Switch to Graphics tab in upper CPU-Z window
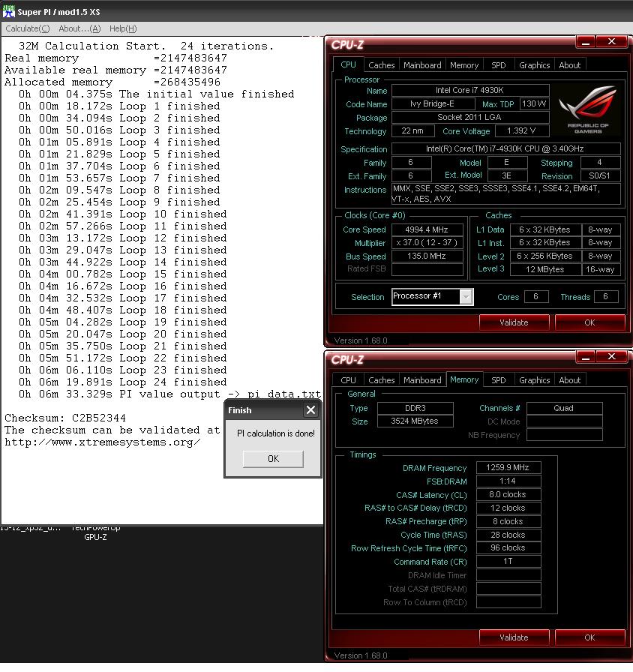The height and width of the screenshot is (672, 633). [x=535, y=65]
